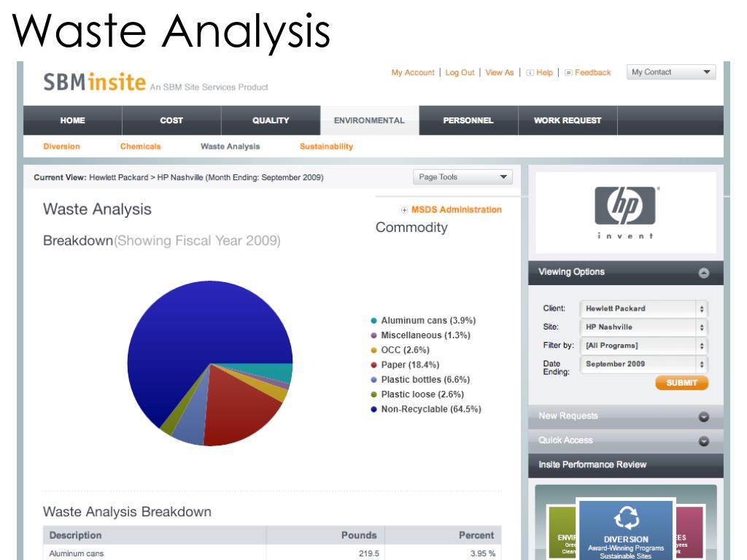Viewport: 747px width, 560px height.
Task: Click the Log Out link
Action: click(460, 72)
